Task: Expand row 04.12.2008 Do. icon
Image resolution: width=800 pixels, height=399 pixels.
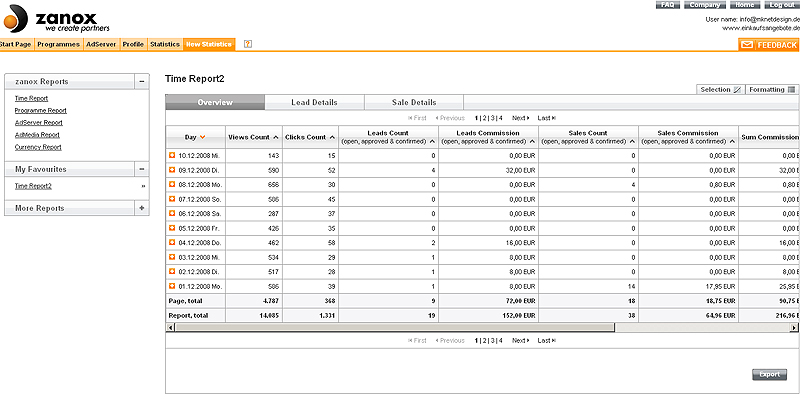Action: pyautogui.click(x=172, y=242)
